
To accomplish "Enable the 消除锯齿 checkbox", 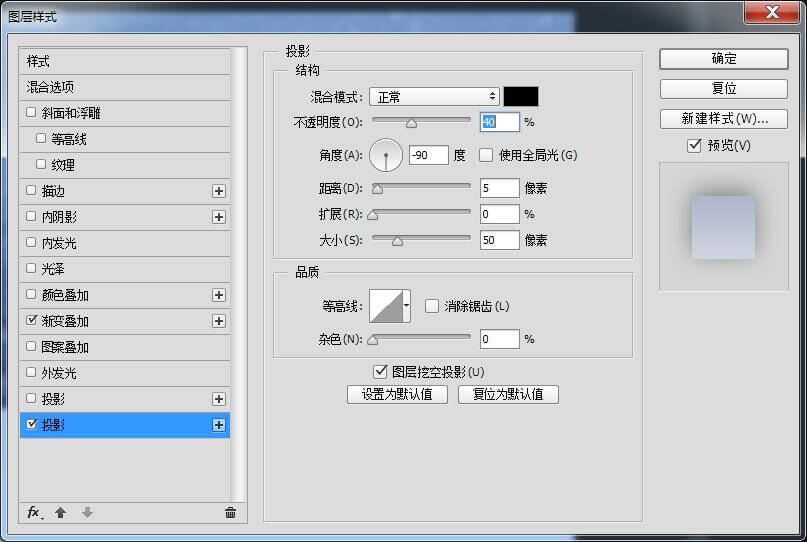I will click(432, 306).
